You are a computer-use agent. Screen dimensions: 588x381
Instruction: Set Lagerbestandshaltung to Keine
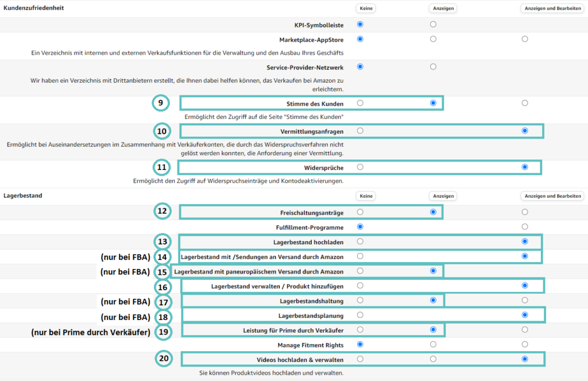point(360,301)
